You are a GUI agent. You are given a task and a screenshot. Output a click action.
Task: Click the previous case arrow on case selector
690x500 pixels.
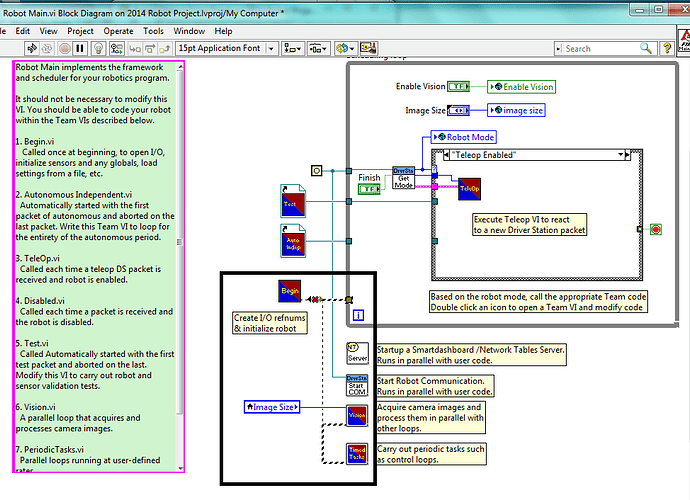tap(446, 155)
